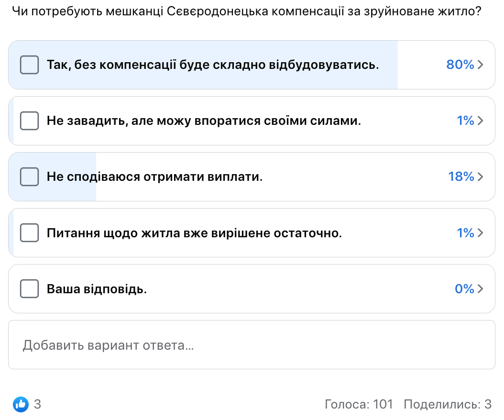The width and height of the screenshot is (504, 420).
Task: Tick the 'Не завадить' answer checkbox
Action: [29, 121]
